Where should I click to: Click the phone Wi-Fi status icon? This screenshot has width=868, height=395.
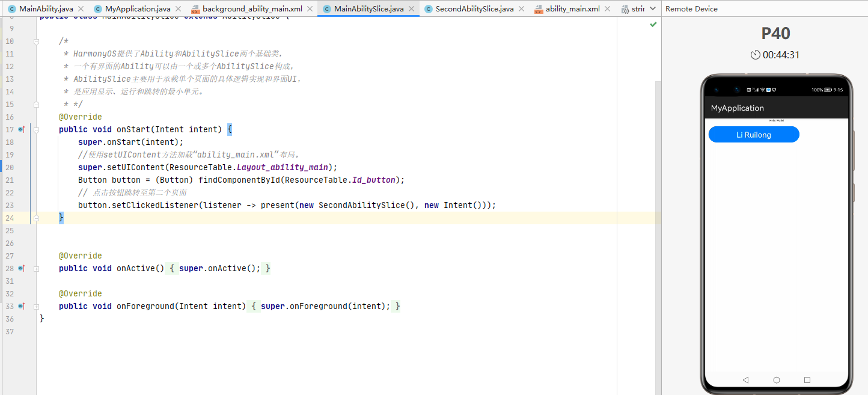tap(762, 90)
